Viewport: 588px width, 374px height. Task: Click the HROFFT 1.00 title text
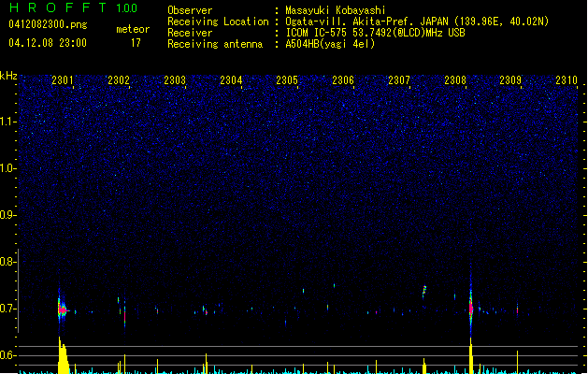pos(74,7)
